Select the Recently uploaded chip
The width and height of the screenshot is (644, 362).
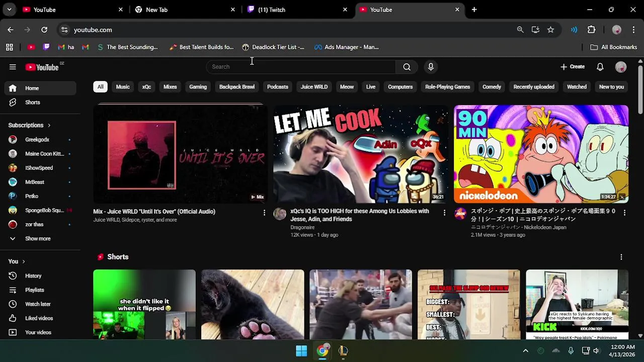[534, 87]
